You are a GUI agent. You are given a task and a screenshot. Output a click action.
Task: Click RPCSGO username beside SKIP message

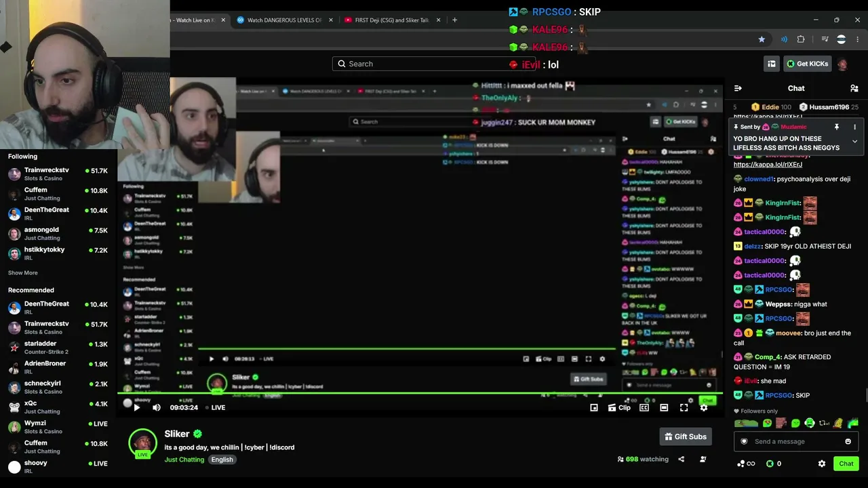[x=779, y=395]
